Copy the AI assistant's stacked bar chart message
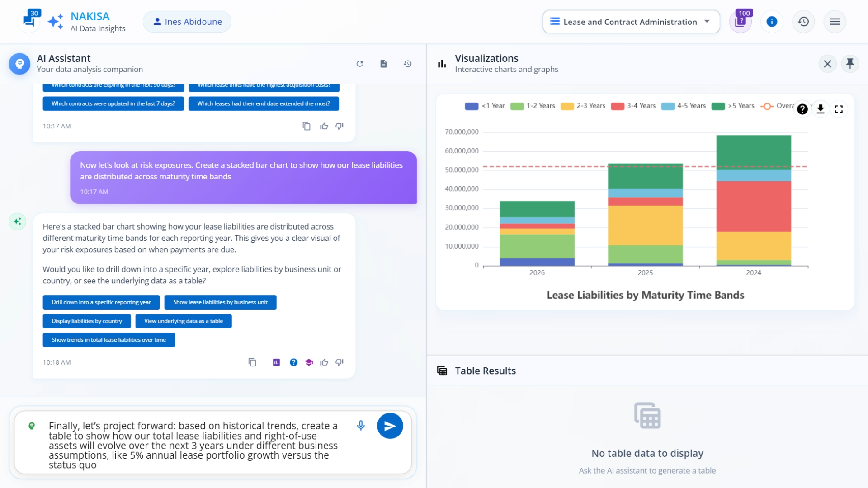Screen dimensions: 868x488 point(252,362)
